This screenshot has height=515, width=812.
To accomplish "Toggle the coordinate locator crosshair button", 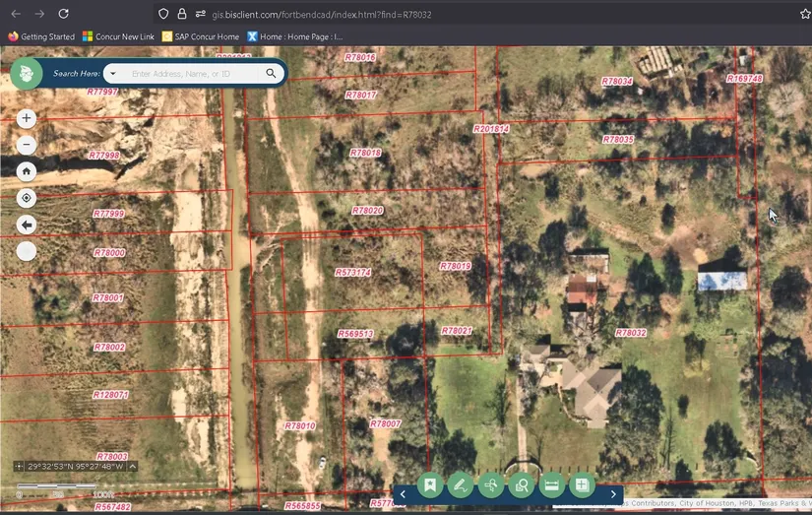I will pos(19,466).
